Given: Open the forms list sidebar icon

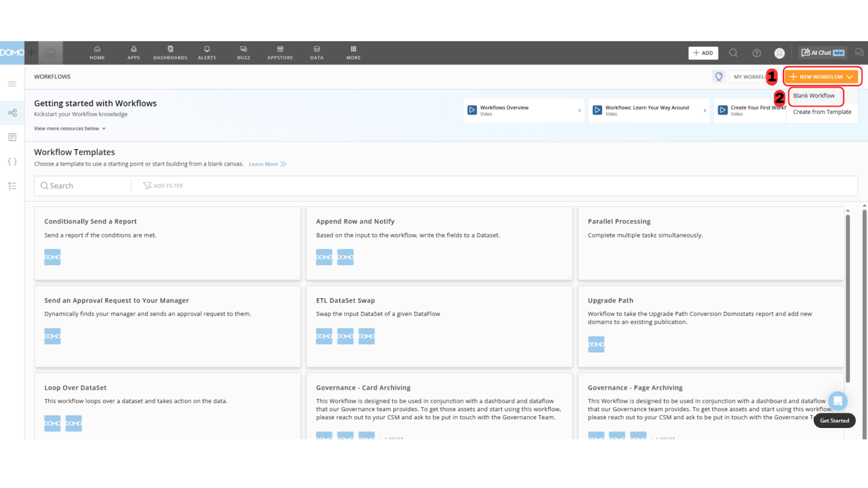Looking at the screenshot, I should coord(12,137).
